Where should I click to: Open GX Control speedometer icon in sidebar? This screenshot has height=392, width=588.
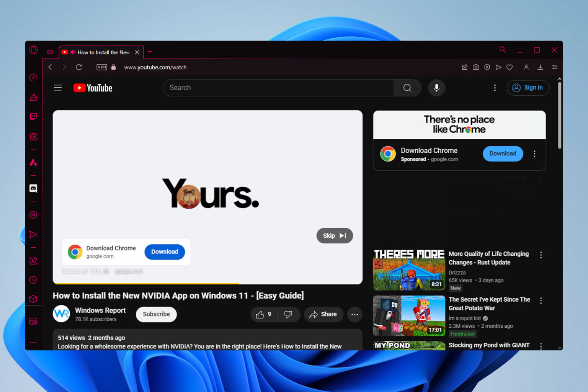tap(33, 78)
